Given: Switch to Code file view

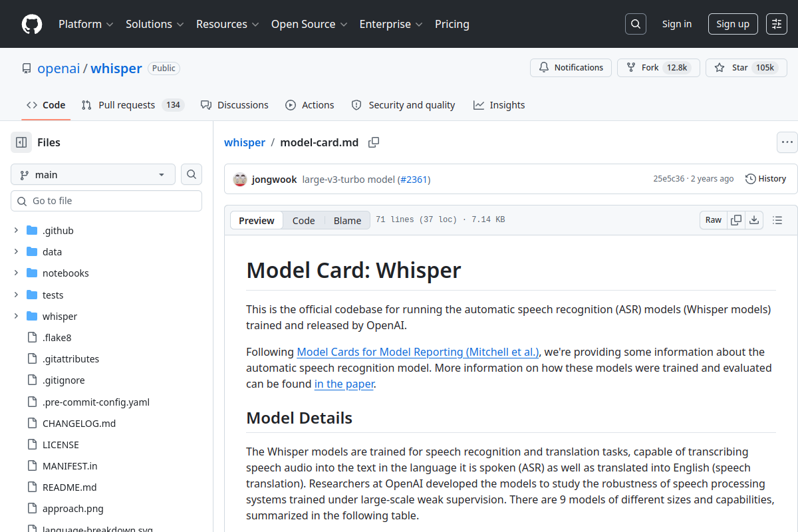Looking at the screenshot, I should point(304,221).
